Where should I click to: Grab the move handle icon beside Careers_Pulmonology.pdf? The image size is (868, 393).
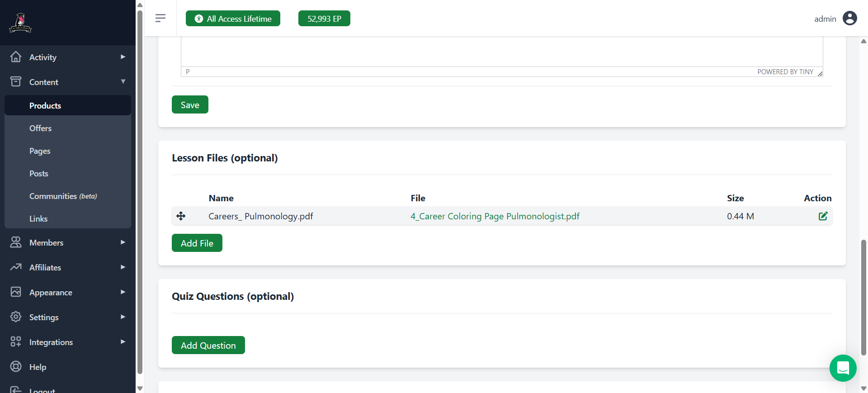[x=181, y=216]
